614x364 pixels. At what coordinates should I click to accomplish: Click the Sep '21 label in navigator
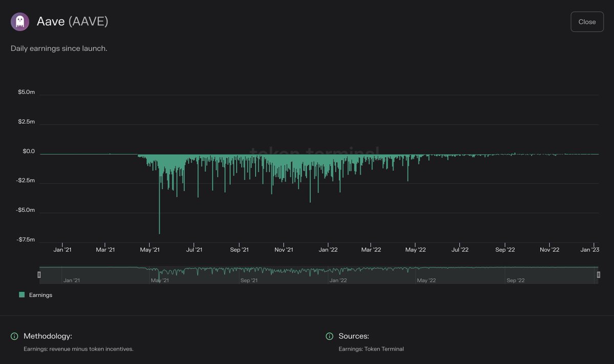click(x=248, y=281)
